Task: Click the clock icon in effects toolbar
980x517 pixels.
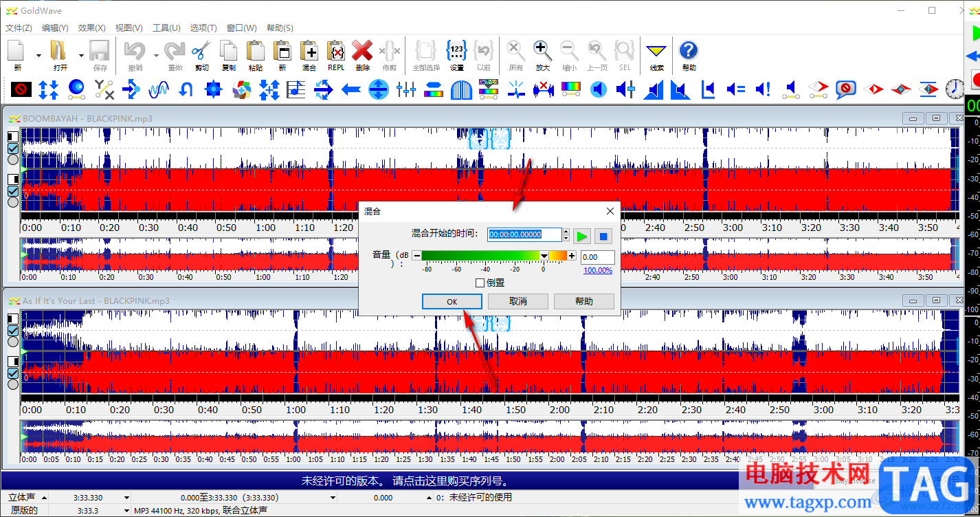Action: coord(955,89)
